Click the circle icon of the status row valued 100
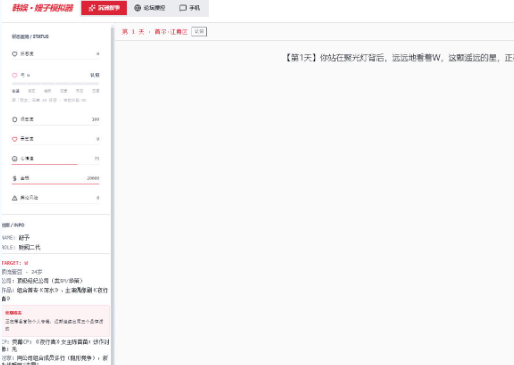The image size is (514, 365). pyautogui.click(x=14, y=119)
